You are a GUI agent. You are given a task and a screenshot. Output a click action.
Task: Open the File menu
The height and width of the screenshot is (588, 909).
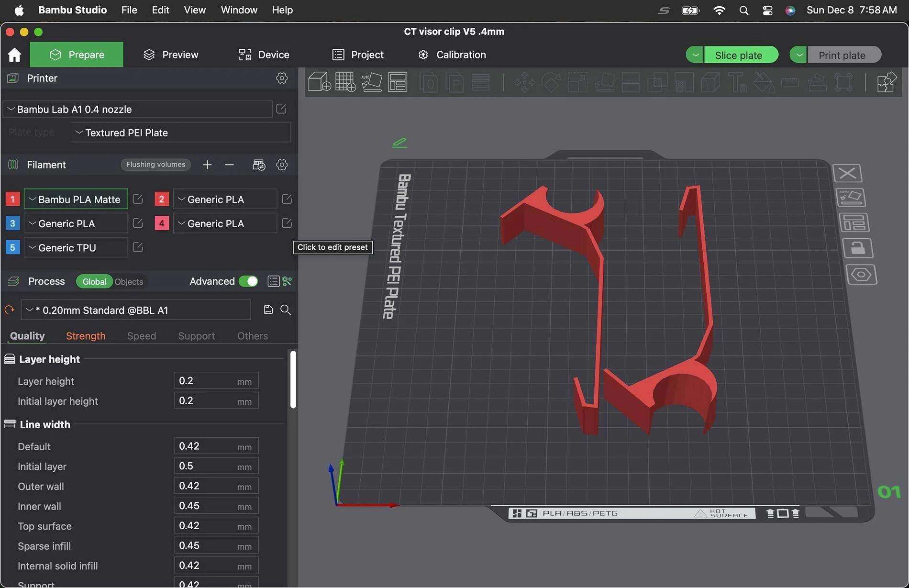(129, 10)
